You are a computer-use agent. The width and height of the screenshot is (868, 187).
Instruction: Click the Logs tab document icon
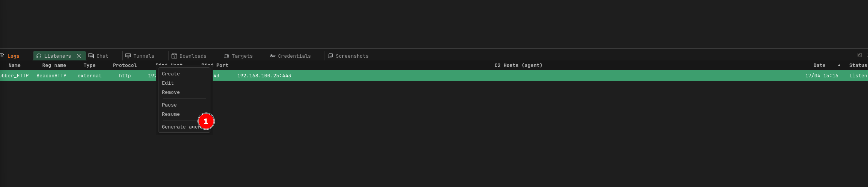(x=2, y=56)
